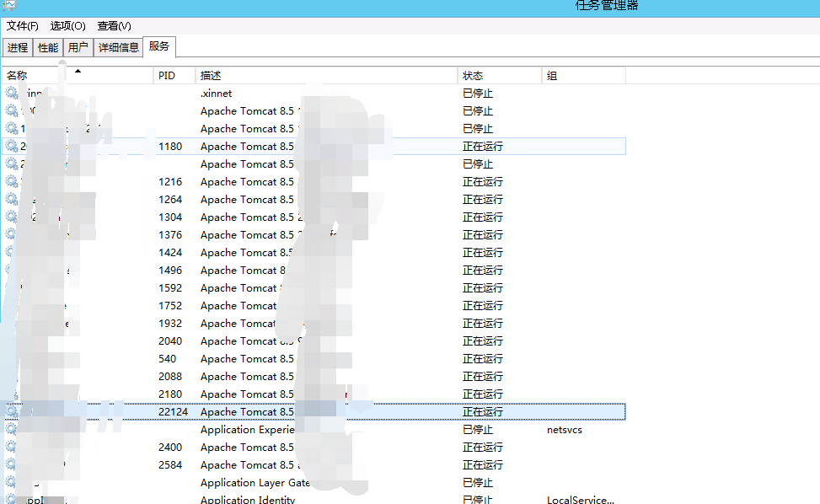This screenshot has height=504, width=820.
Task: Sort services by 描述 column header
Action: pos(326,76)
